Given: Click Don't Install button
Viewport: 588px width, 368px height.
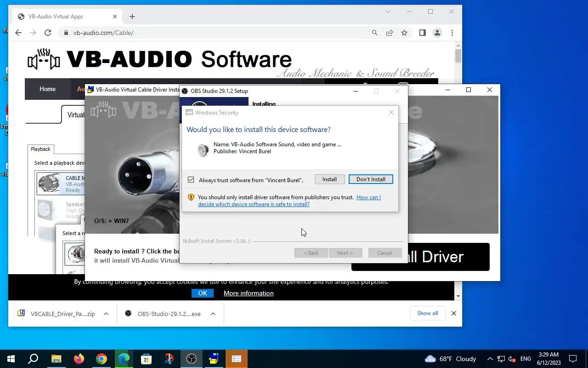Looking at the screenshot, I should (x=371, y=179).
